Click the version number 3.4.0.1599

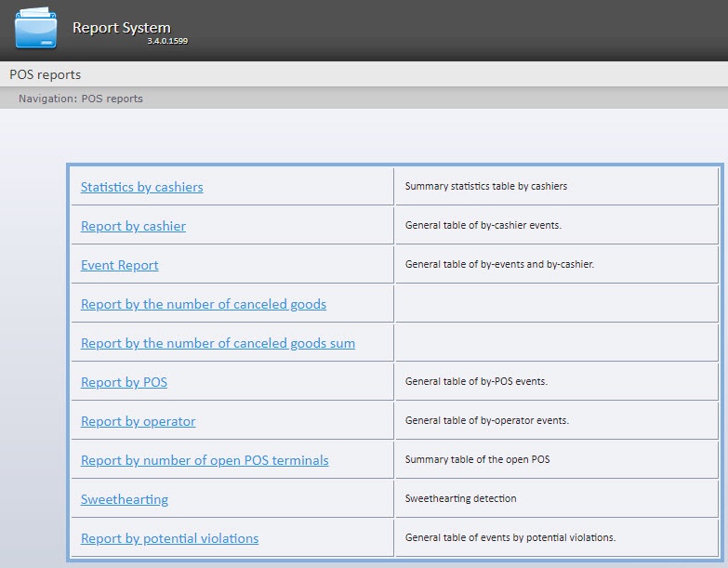point(166,42)
